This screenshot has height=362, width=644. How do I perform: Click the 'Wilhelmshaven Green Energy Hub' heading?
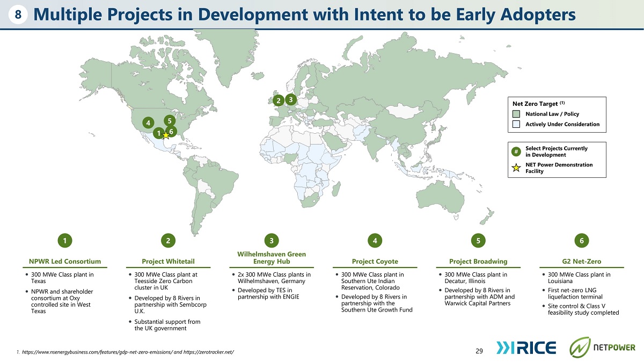[272, 257]
